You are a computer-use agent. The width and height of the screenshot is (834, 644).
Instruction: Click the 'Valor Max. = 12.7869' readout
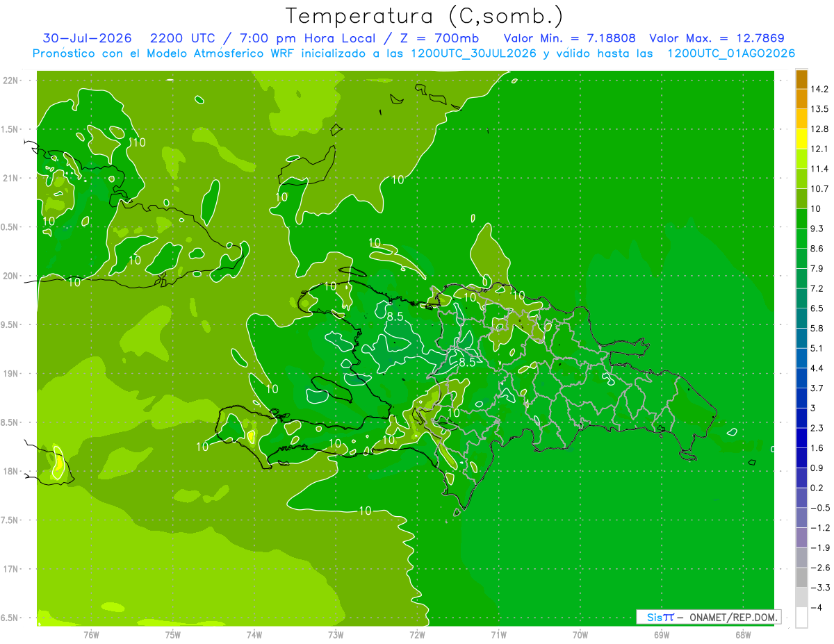[717, 38]
